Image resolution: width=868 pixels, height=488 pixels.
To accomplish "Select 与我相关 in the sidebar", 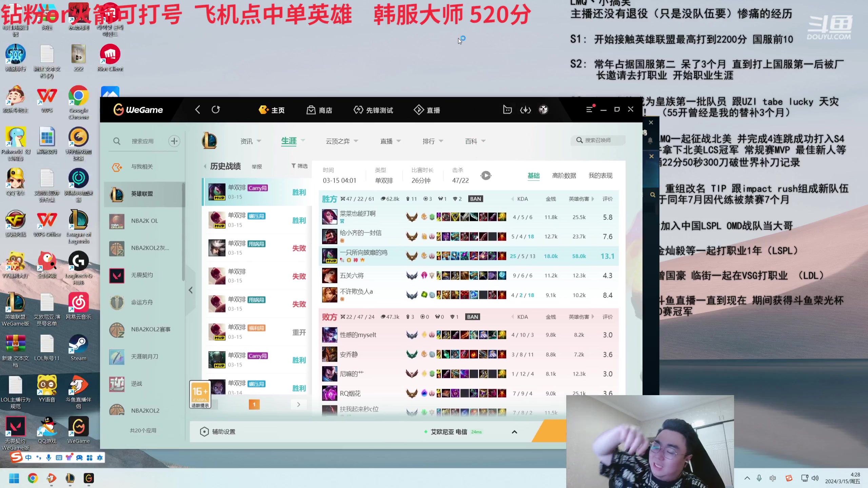I will 145,167.
